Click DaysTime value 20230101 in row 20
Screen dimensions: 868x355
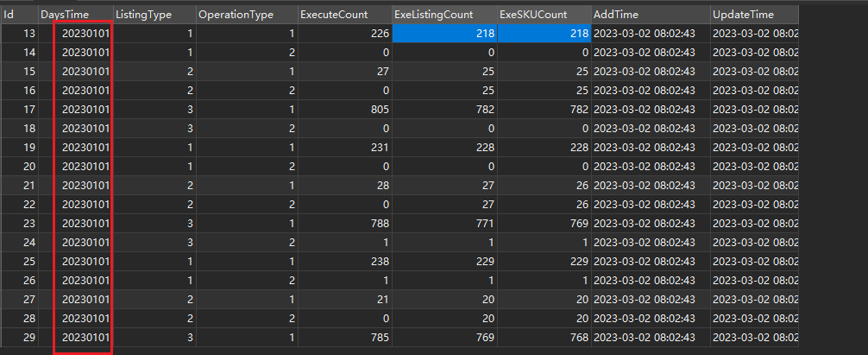(76, 166)
